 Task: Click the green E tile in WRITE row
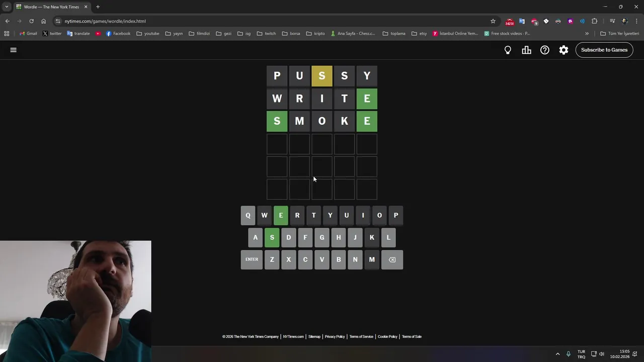(x=367, y=99)
